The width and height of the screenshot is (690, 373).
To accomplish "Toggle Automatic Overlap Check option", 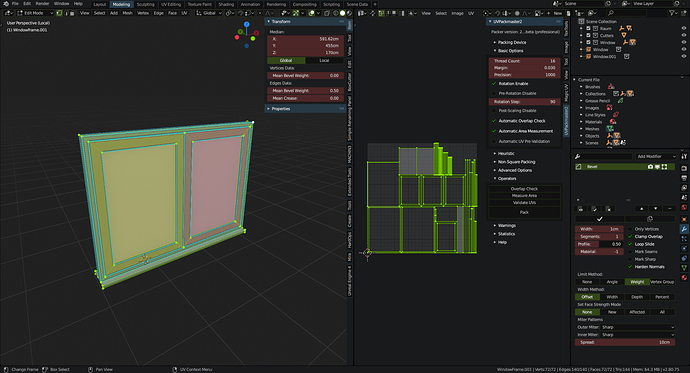I will [x=494, y=121].
